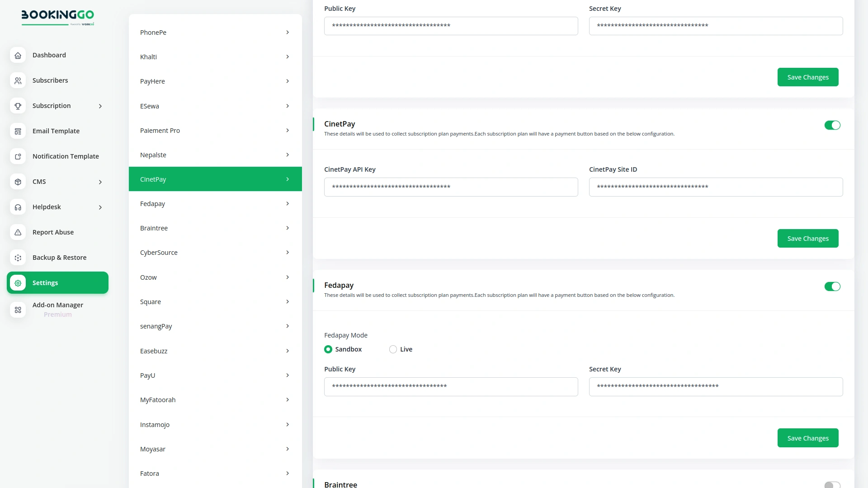Turn off the Fedapay toggle

[832, 286]
